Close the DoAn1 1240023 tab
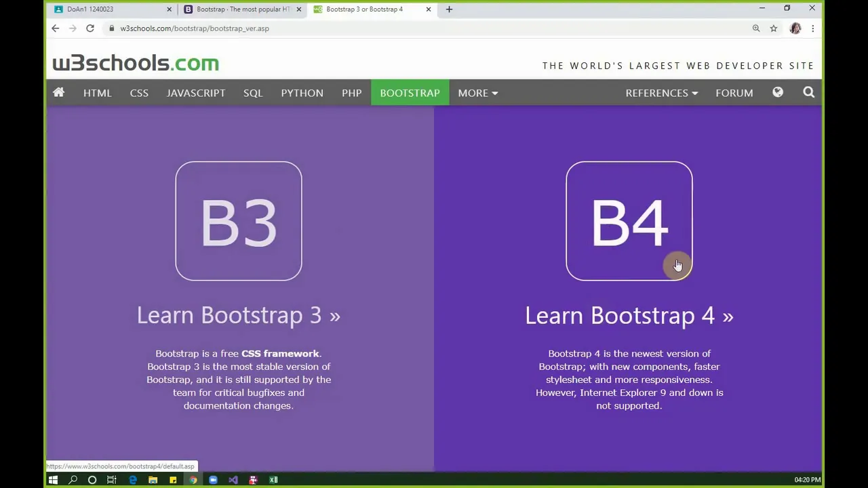The width and height of the screenshot is (868, 488). pyautogui.click(x=169, y=9)
